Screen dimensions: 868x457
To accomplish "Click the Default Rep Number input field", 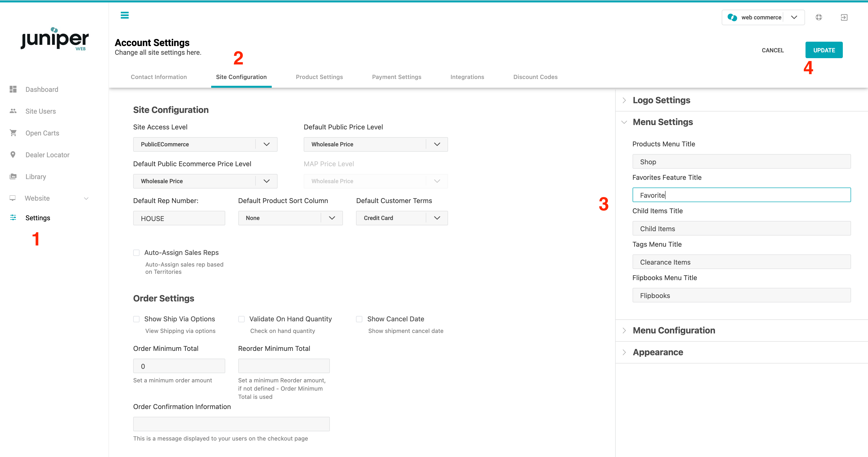I will [179, 218].
